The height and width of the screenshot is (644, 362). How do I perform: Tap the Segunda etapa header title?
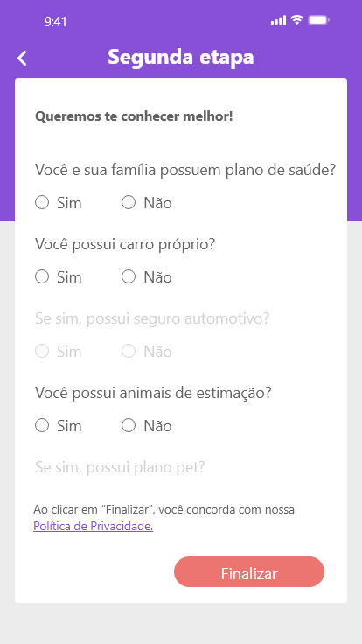point(181,57)
